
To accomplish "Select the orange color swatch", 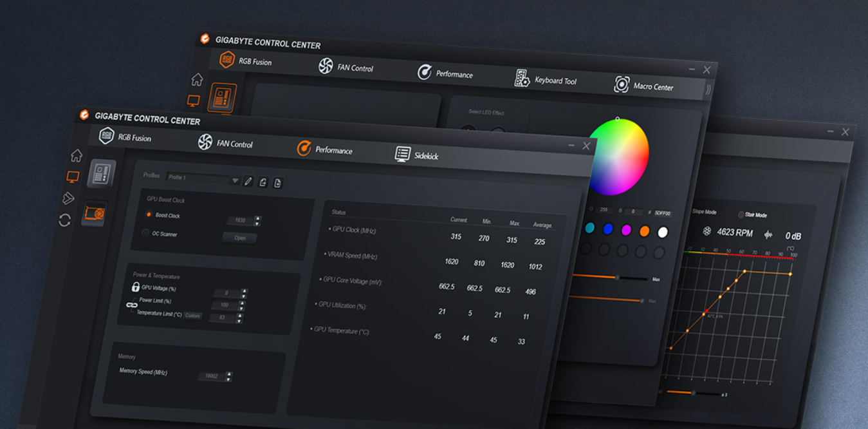I will pos(644,231).
